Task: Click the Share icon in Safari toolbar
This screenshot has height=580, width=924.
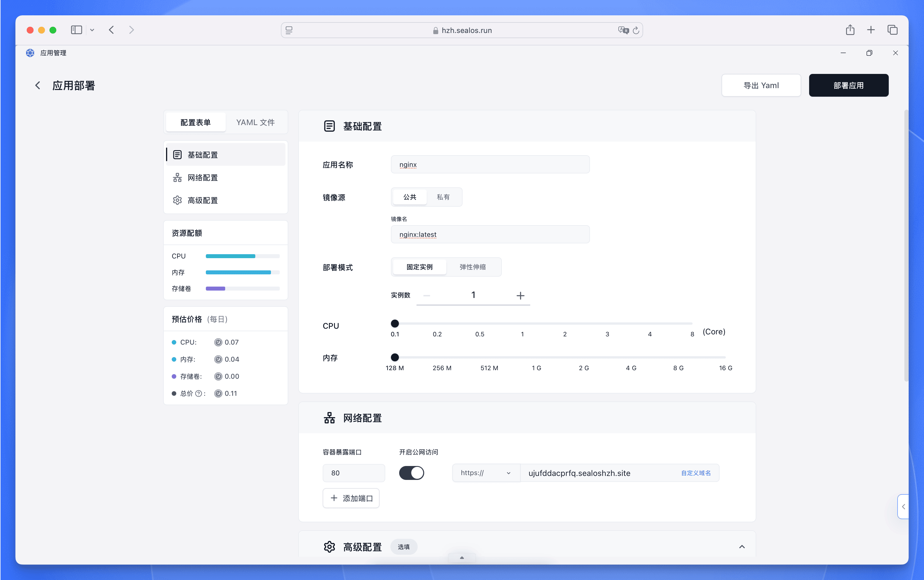Action: 850,30
